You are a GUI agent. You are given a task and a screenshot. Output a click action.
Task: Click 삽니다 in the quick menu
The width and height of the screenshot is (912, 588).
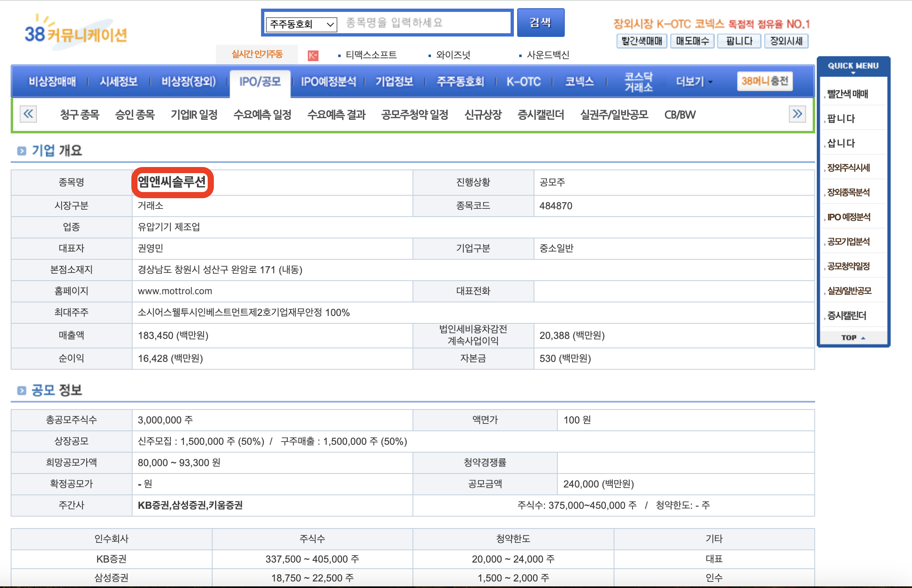[841, 143]
